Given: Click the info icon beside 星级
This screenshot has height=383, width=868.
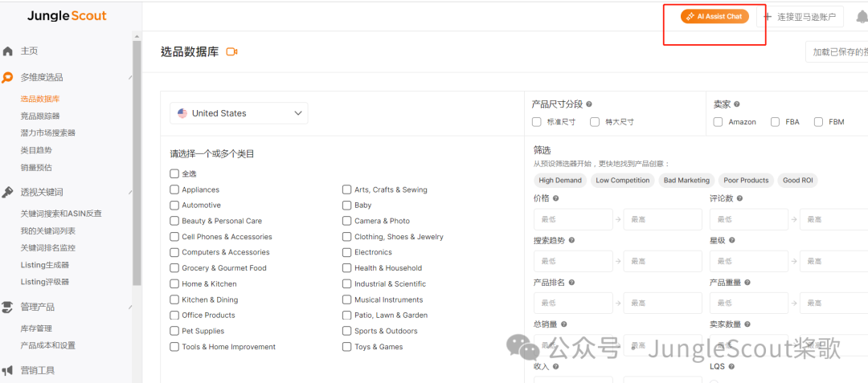Looking at the screenshot, I should click(732, 240).
